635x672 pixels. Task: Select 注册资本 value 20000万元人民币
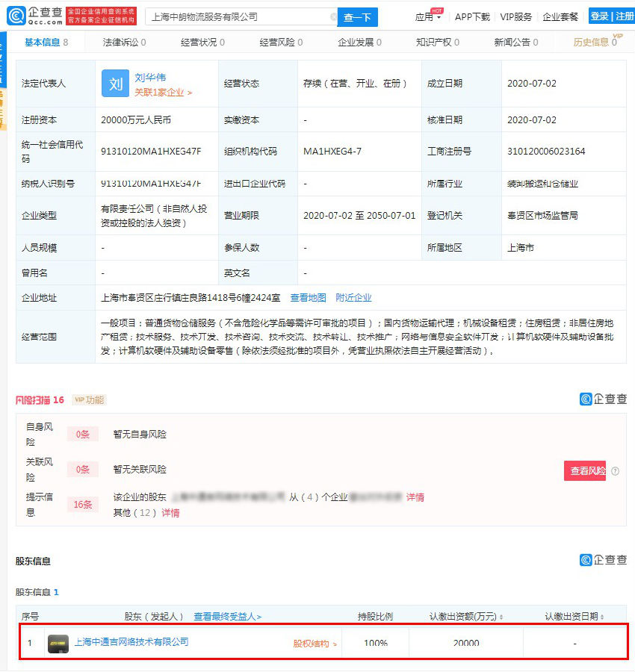click(x=136, y=120)
